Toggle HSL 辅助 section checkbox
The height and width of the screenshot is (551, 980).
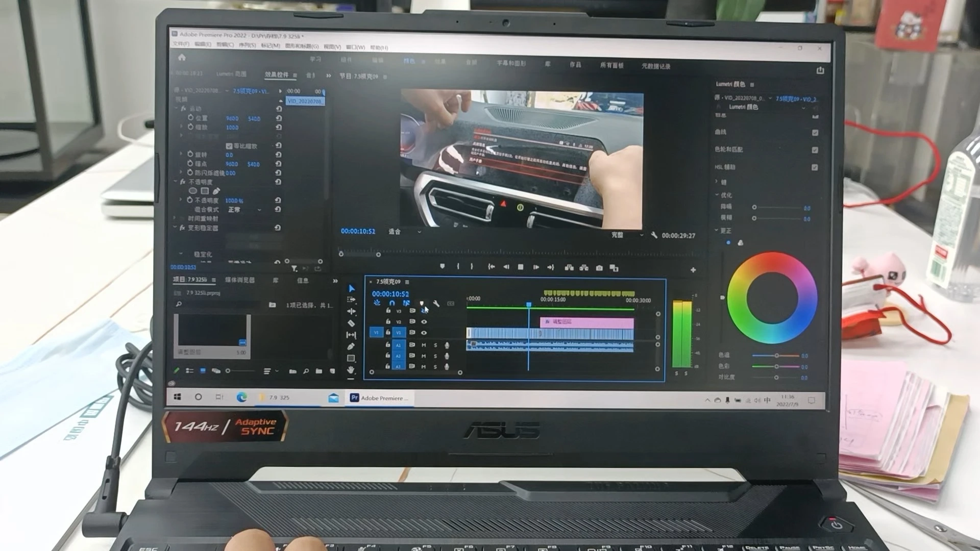[x=815, y=167]
